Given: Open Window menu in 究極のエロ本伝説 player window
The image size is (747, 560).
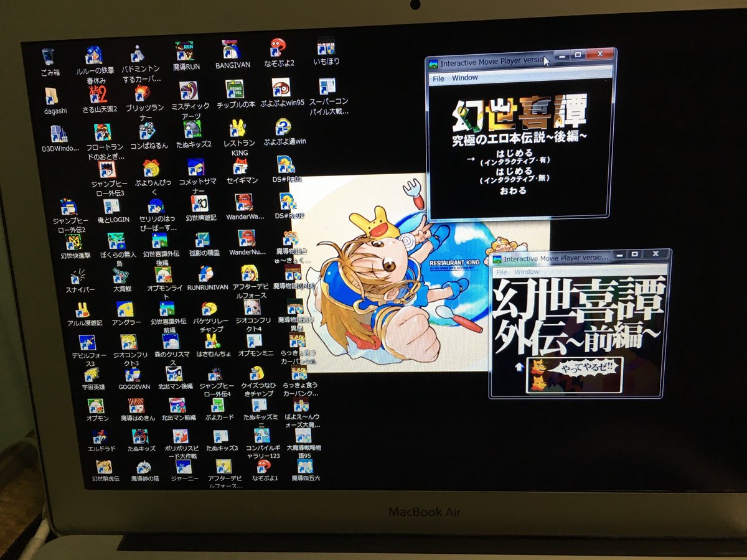Looking at the screenshot, I should point(464,78).
